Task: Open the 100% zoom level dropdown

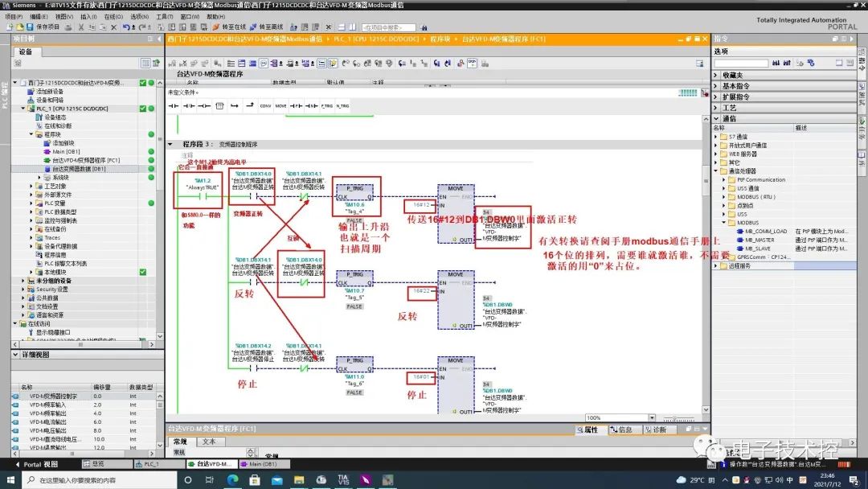Action: 652,417
